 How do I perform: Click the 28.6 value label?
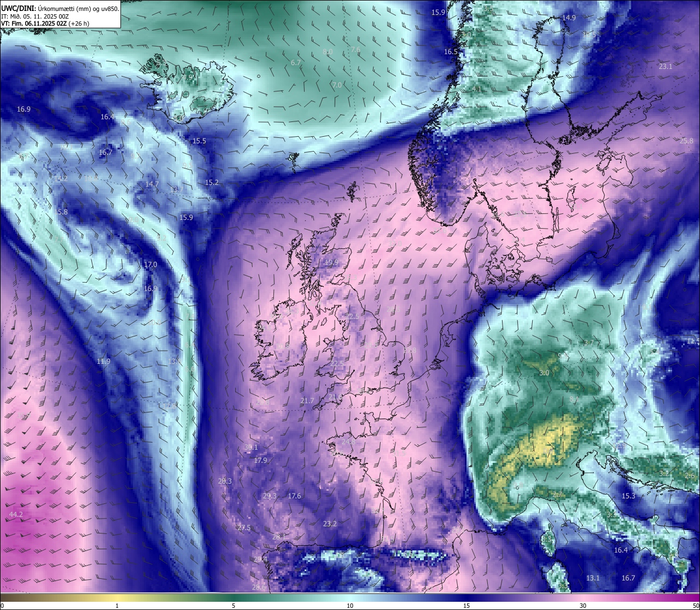click(x=259, y=586)
